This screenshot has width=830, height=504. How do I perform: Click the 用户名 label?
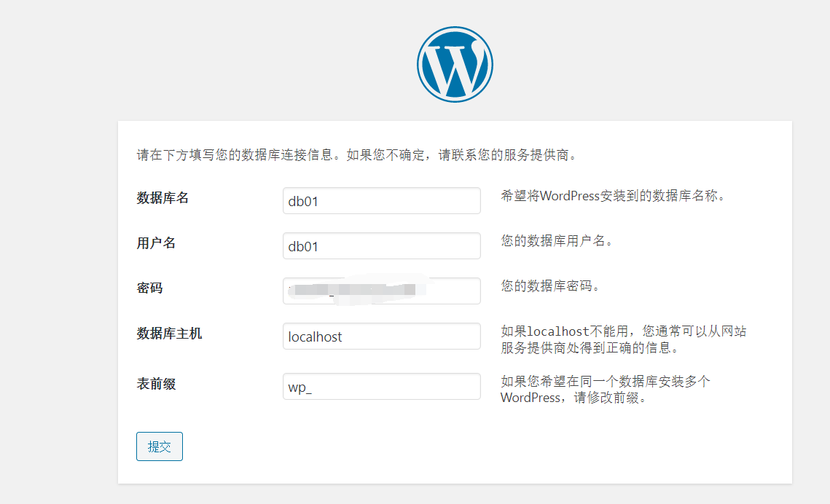[156, 243]
